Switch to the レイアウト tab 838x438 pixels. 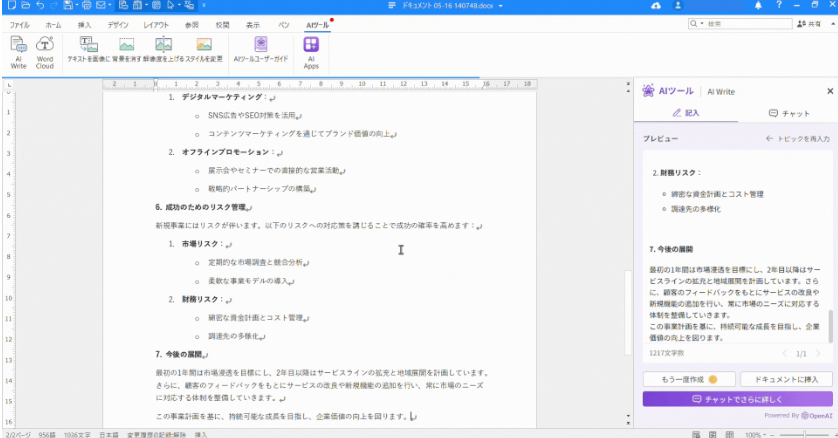point(156,25)
